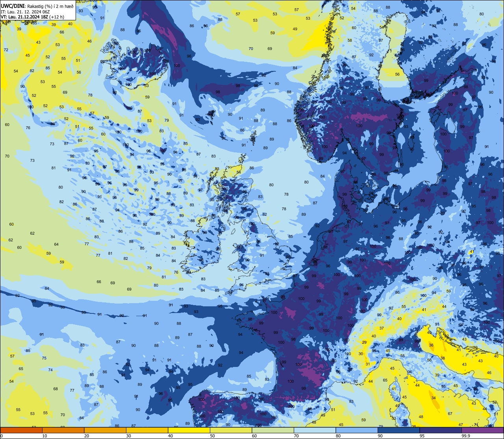
Task: Click the '80' tick label on the color scale
Action: pyautogui.click(x=339, y=436)
